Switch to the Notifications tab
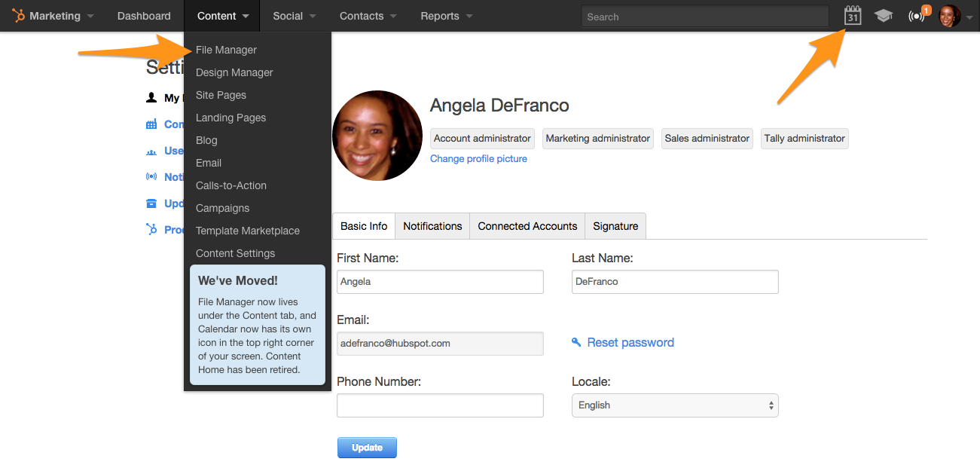This screenshot has height=471, width=980. tap(432, 226)
